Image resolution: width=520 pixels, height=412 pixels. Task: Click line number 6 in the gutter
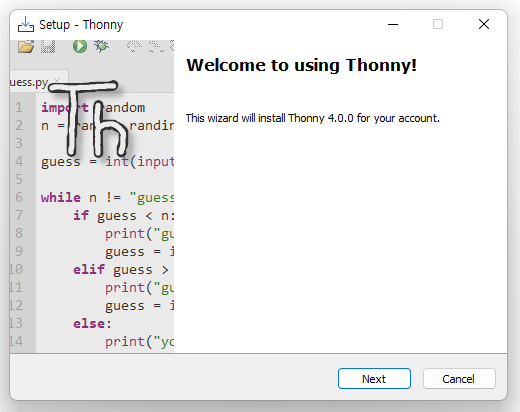[x=19, y=197]
